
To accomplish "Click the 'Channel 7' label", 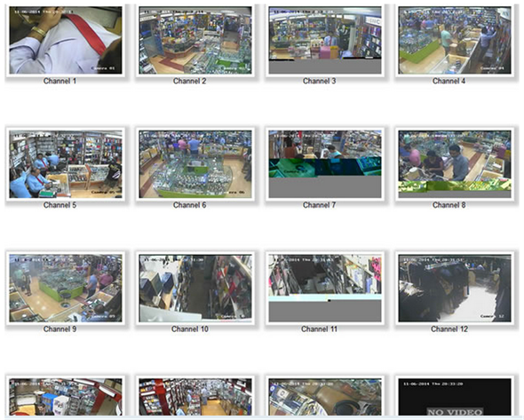I will click(x=319, y=205).
